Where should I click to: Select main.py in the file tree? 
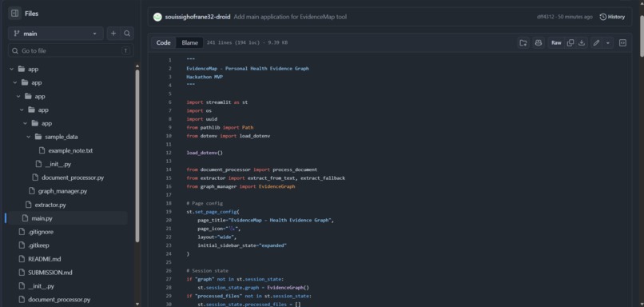tap(42, 218)
